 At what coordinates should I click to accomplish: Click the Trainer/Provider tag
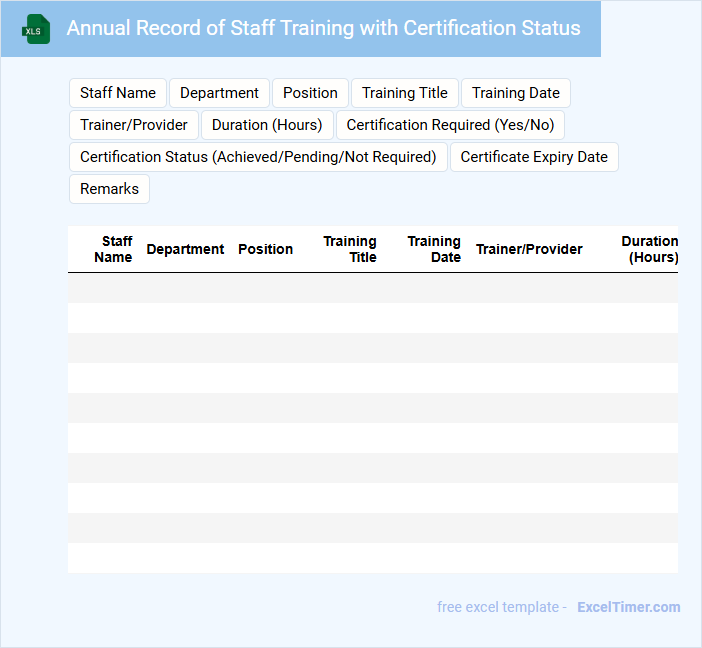tap(134, 125)
